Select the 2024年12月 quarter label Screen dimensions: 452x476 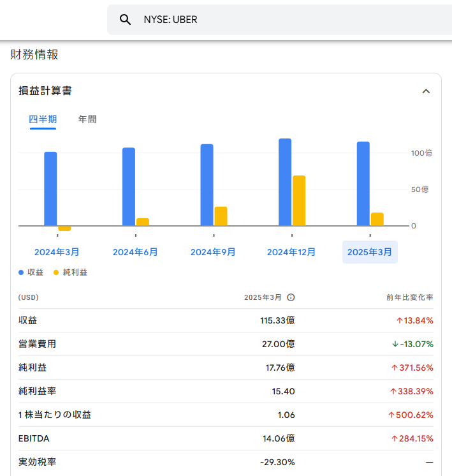click(x=291, y=252)
